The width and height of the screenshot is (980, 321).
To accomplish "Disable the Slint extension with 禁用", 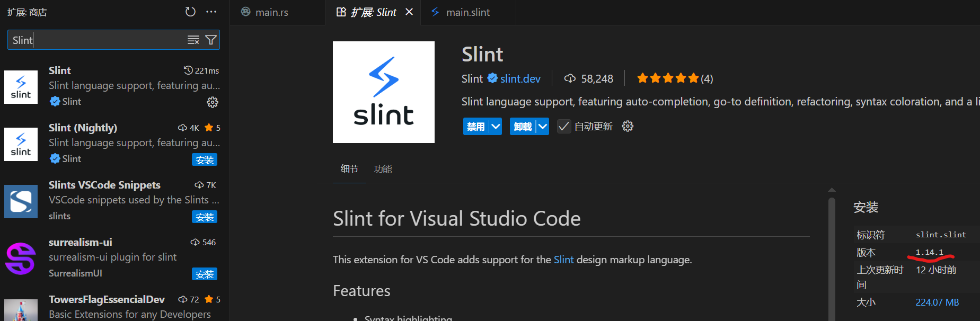I will tap(476, 127).
